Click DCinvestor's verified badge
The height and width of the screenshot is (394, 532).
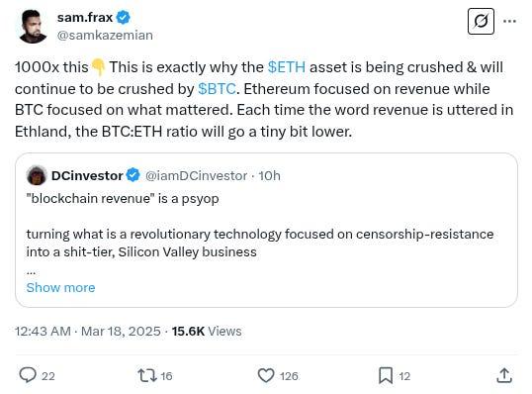133,175
